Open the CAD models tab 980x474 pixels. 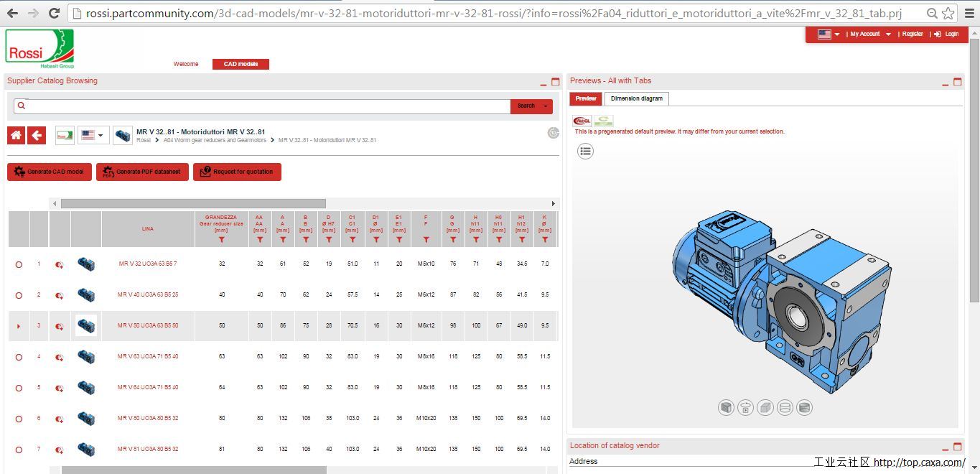click(241, 65)
